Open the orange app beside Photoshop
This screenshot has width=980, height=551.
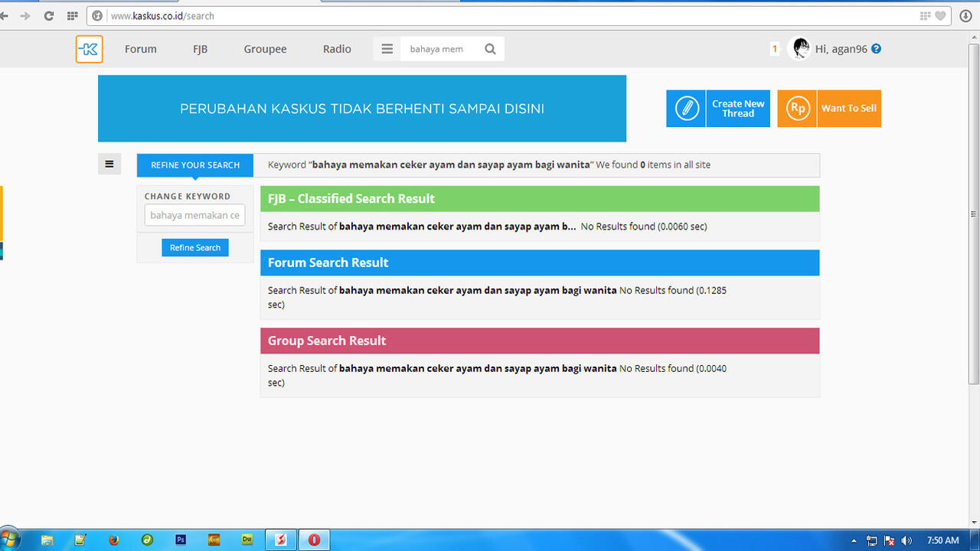coord(214,540)
